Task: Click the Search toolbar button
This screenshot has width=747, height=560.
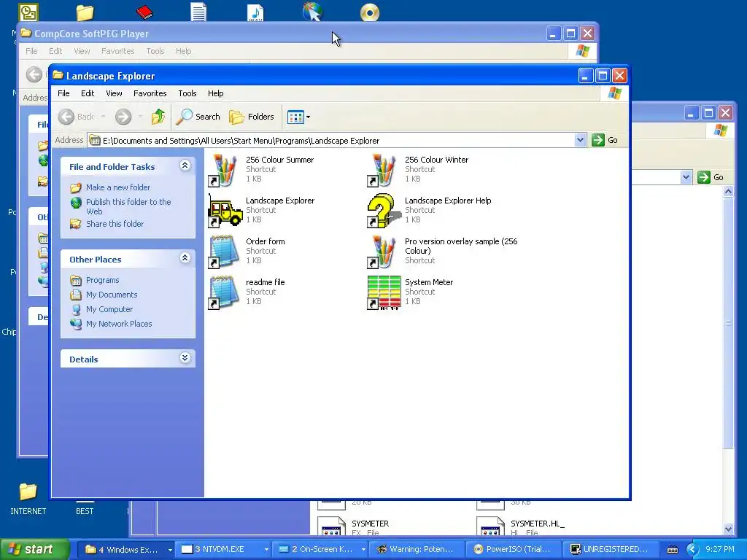Action: 198,117
